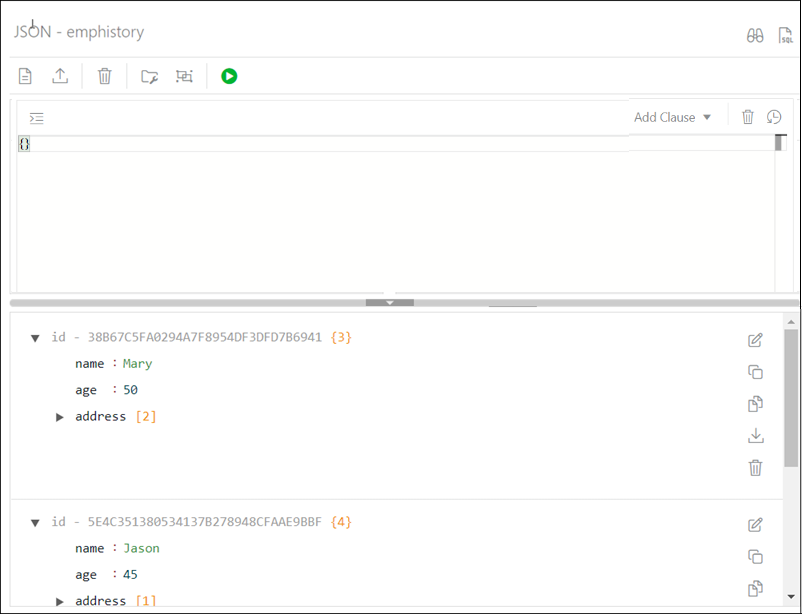The width and height of the screenshot is (802, 614).
Task: Clear the query editor with trash icon
Action: pyautogui.click(x=748, y=117)
